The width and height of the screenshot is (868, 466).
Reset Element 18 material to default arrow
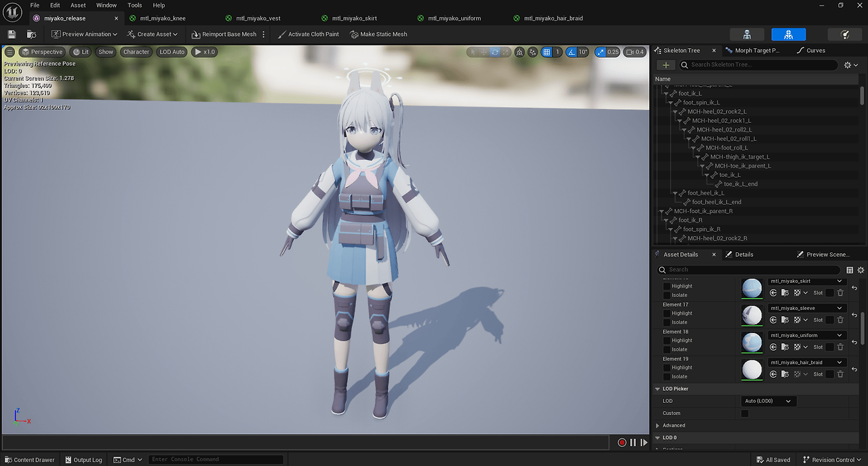coord(854,343)
